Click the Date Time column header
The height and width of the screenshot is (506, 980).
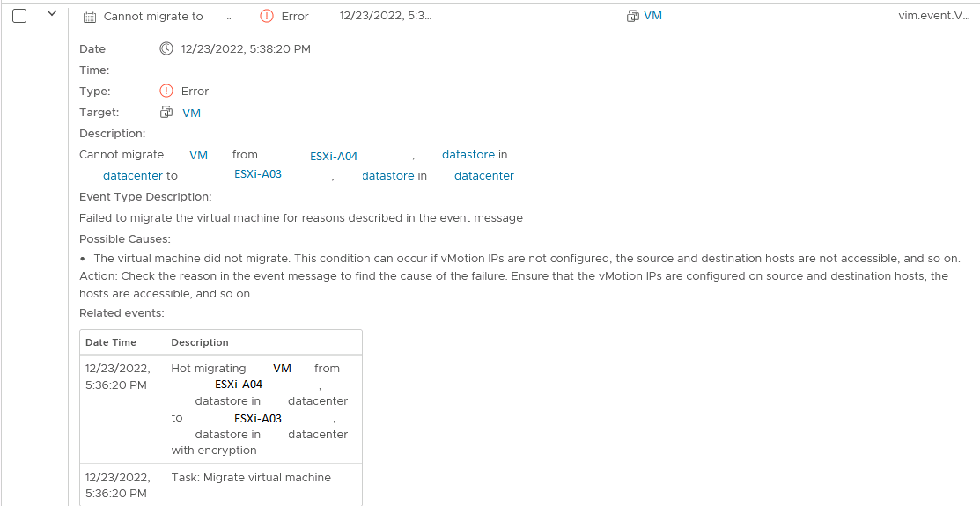[x=110, y=342]
